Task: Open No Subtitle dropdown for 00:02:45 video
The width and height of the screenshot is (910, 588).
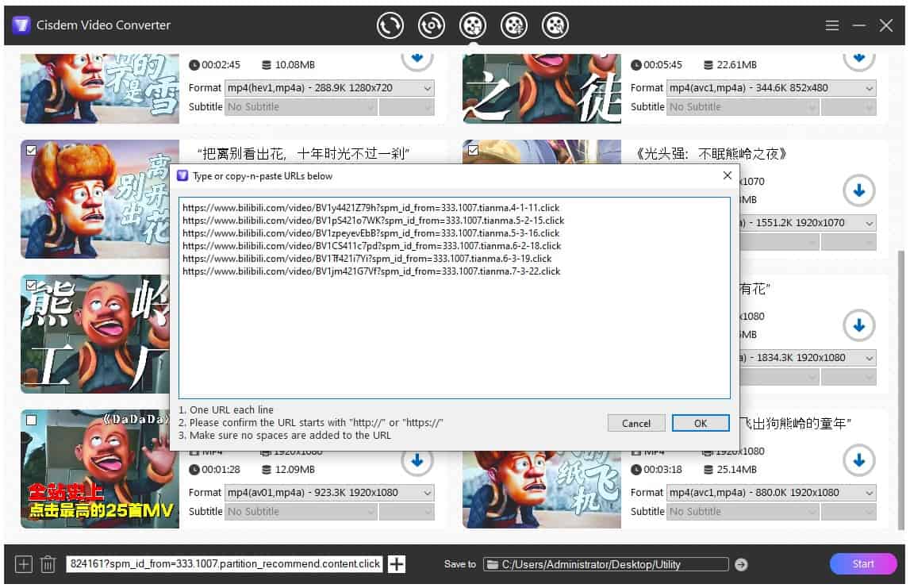Action: (x=301, y=107)
